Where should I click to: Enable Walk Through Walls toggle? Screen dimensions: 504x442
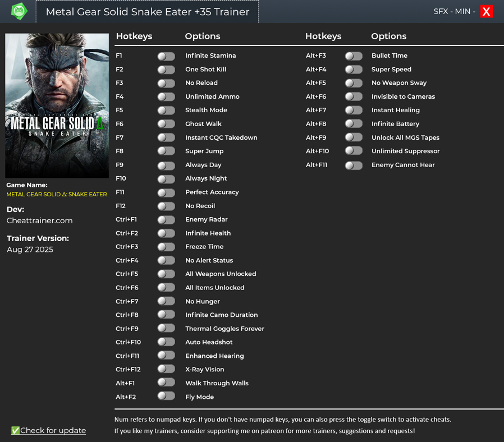point(166,382)
